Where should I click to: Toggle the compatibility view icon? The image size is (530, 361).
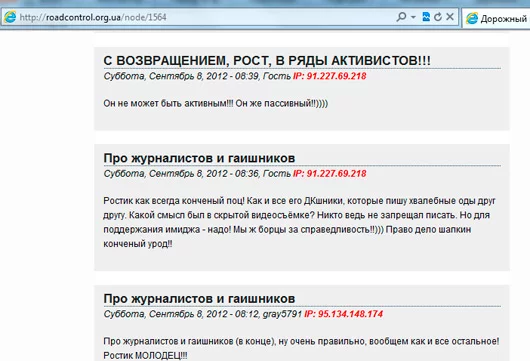pos(426,17)
